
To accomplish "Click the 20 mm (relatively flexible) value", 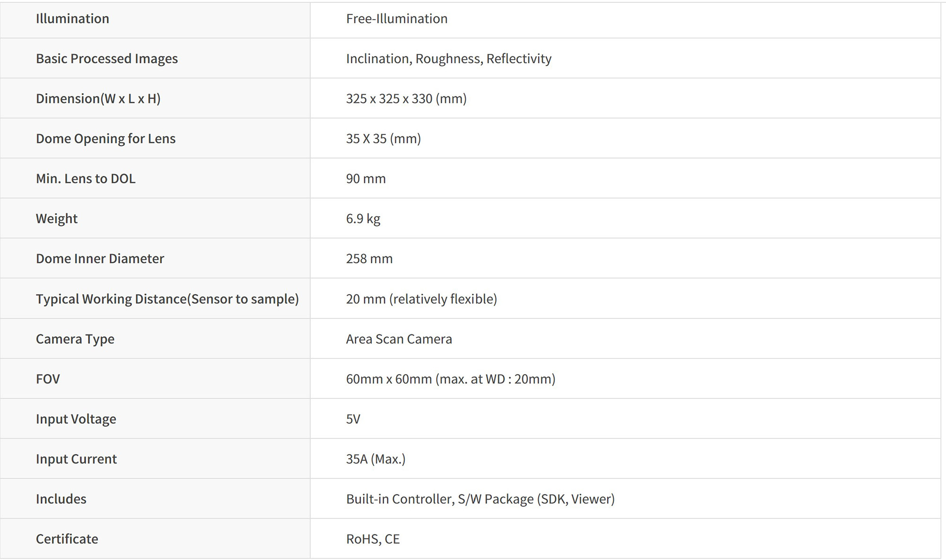I will pyautogui.click(x=421, y=299).
